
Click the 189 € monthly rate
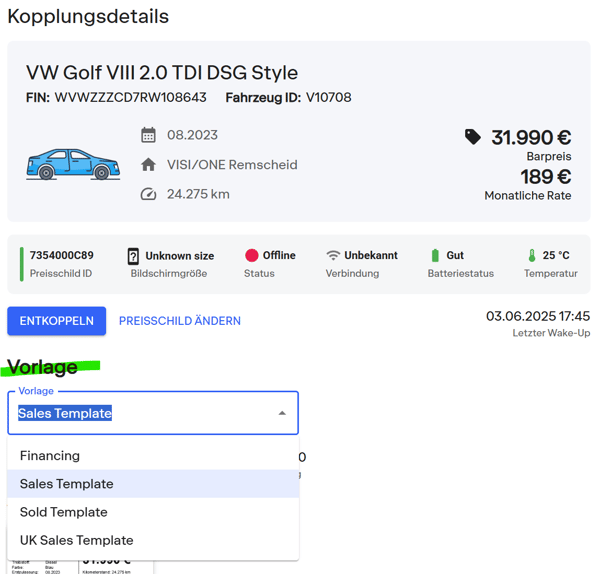(x=546, y=177)
